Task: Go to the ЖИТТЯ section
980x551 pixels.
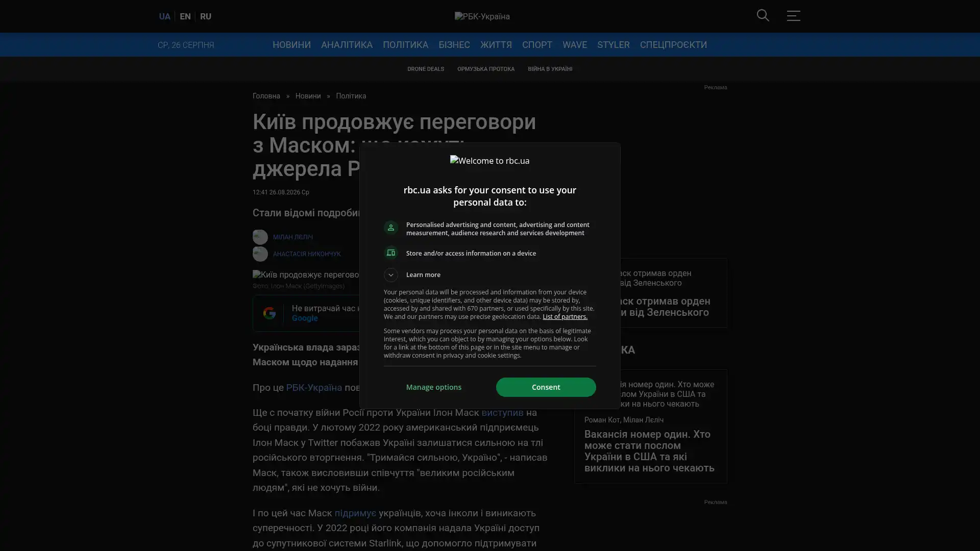Action: pyautogui.click(x=496, y=45)
